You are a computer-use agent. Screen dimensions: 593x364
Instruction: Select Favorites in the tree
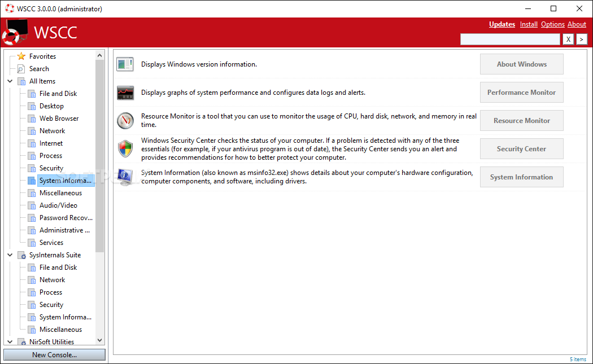click(x=42, y=56)
